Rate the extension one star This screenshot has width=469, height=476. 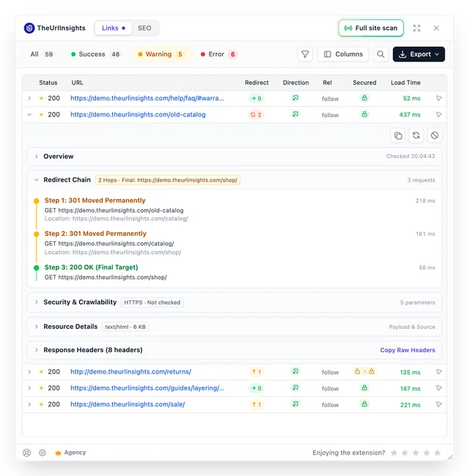tap(394, 453)
